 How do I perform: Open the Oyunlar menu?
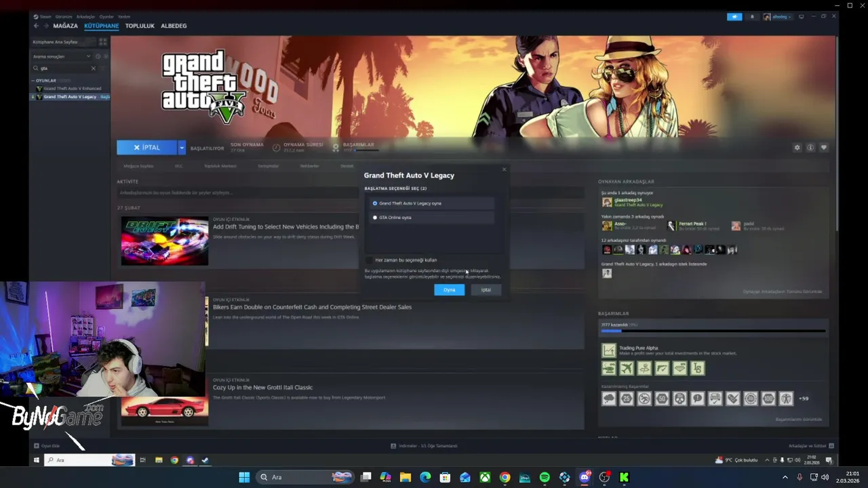click(106, 16)
